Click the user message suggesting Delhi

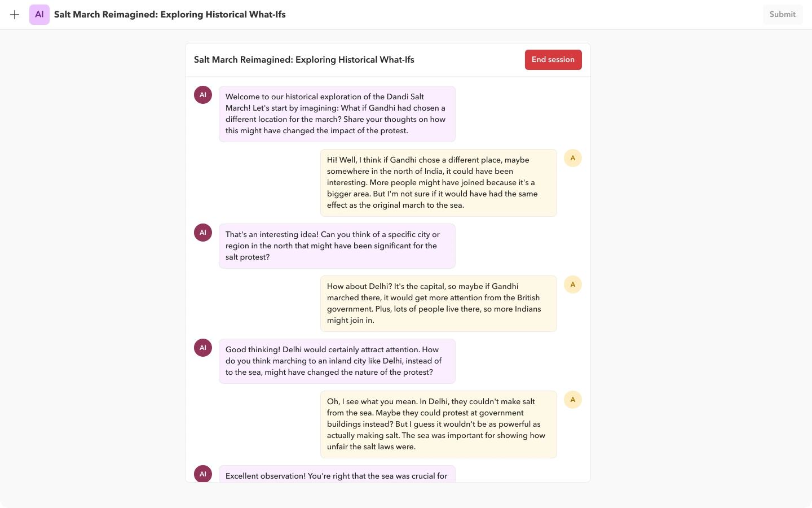(438, 303)
